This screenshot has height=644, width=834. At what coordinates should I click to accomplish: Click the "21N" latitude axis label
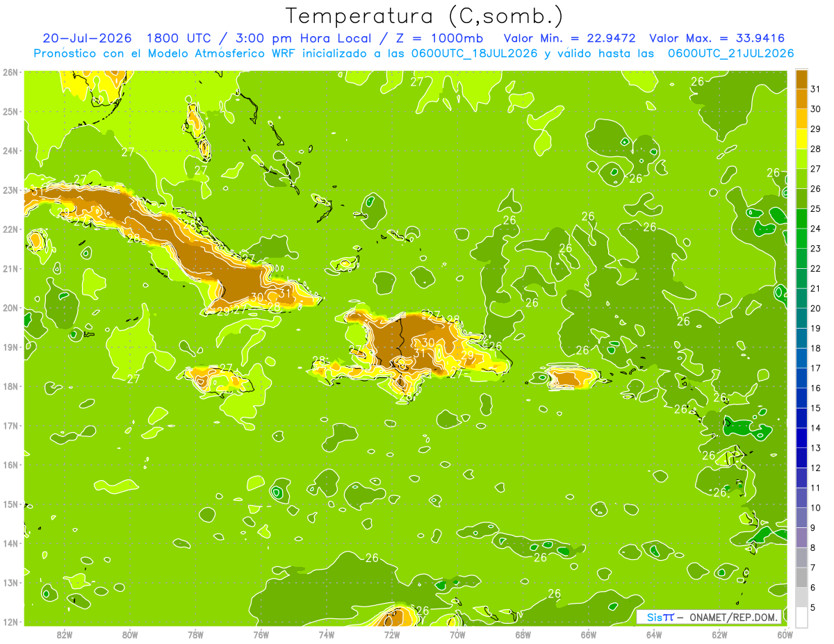pyautogui.click(x=10, y=268)
